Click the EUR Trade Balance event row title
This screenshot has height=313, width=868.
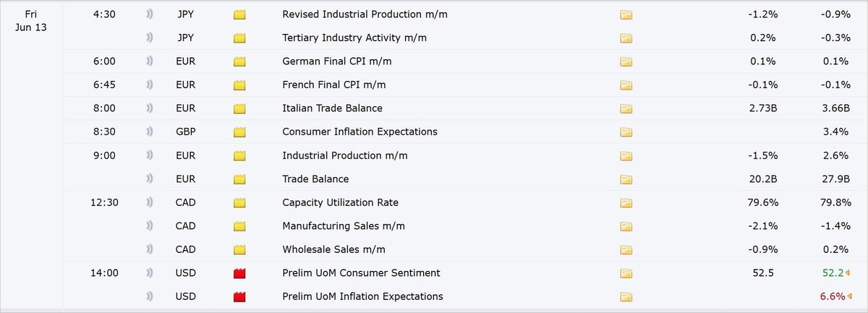tap(315, 179)
